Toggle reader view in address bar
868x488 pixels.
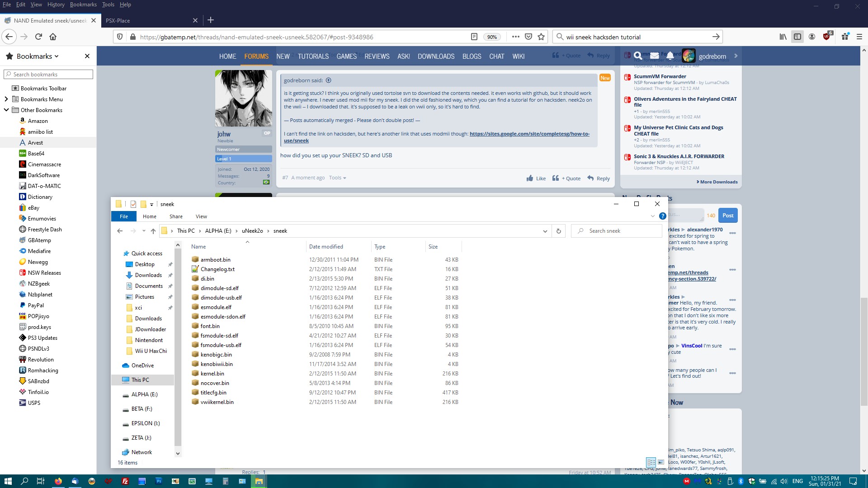click(x=474, y=37)
